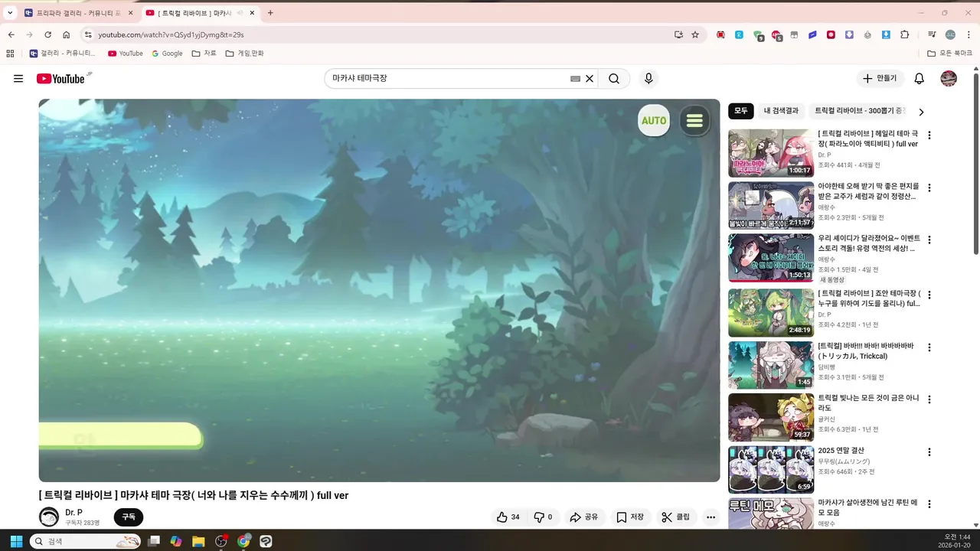Open the 갤러리 - 커뮤니티 bookmark
This screenshot has width=980, height=551.
pyautogui.click(x=63, y=54)
